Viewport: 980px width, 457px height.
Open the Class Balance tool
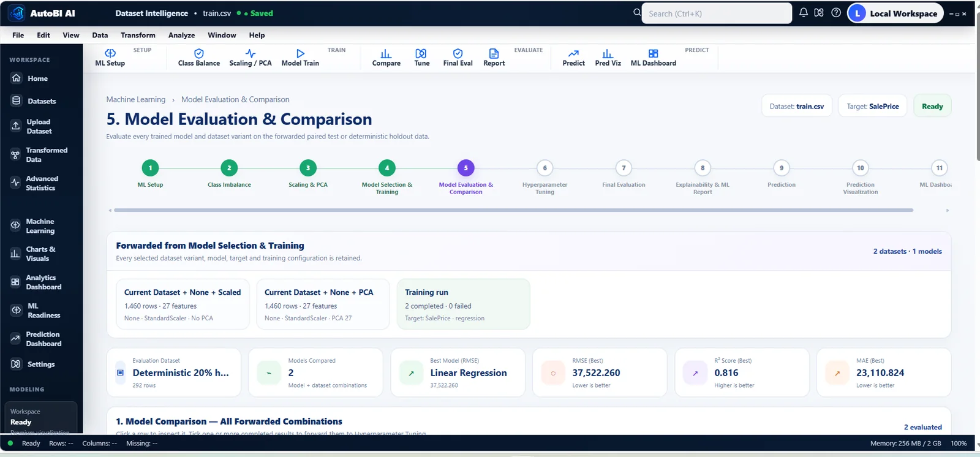tap(199, 58)
